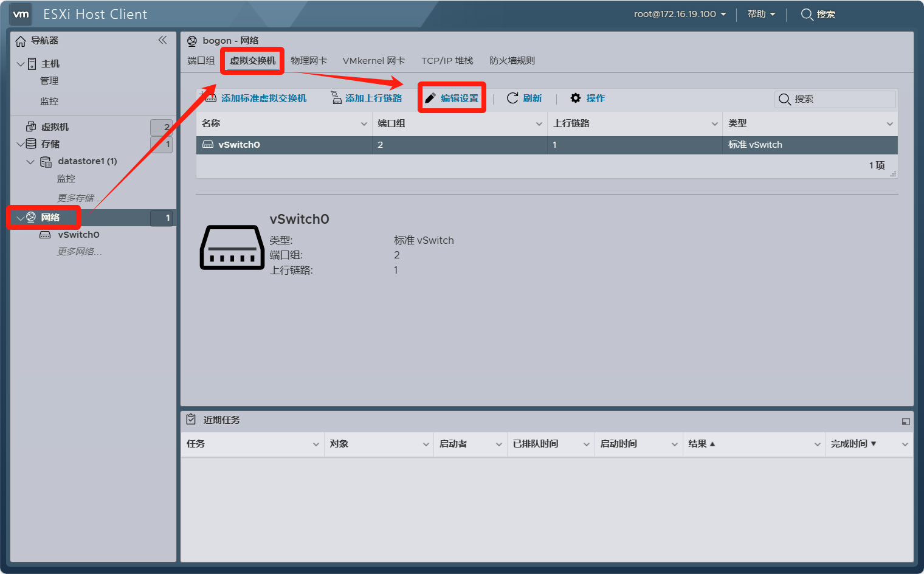The width and height of the screenshot is (924, 574).
Task: Open Name column header dropdown
Action: 364,124
